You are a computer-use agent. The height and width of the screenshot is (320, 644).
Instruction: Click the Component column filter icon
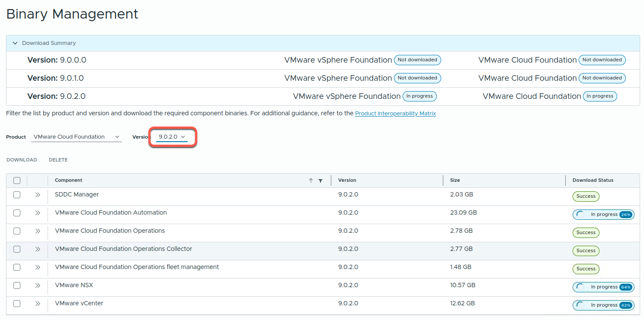tap(320, 181)
